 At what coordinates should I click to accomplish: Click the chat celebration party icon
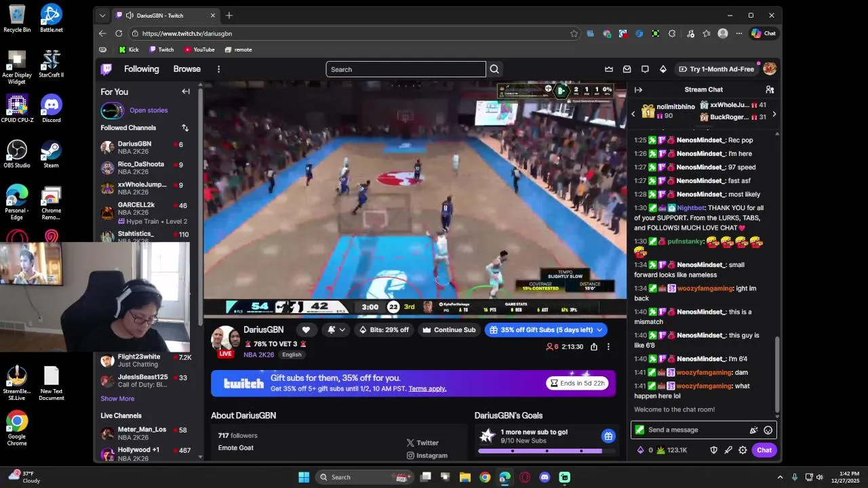coord(753,430)
